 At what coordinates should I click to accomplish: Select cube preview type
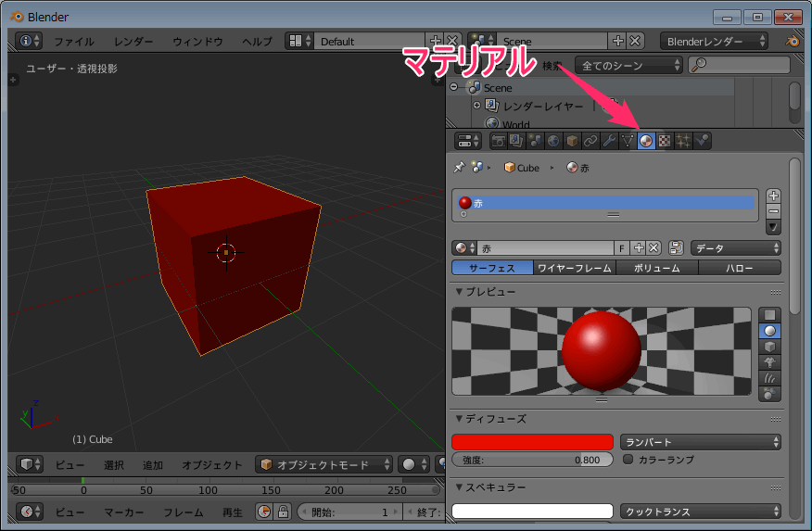769,347
